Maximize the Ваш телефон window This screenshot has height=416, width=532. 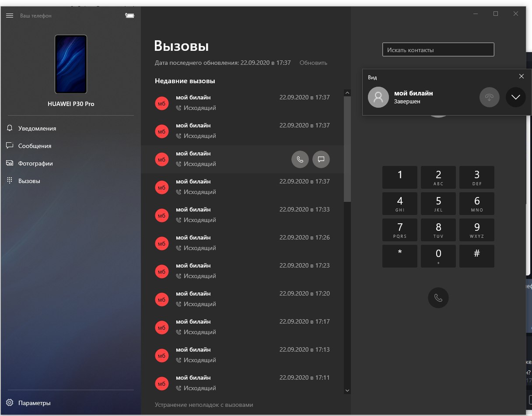tap(496, 14)
